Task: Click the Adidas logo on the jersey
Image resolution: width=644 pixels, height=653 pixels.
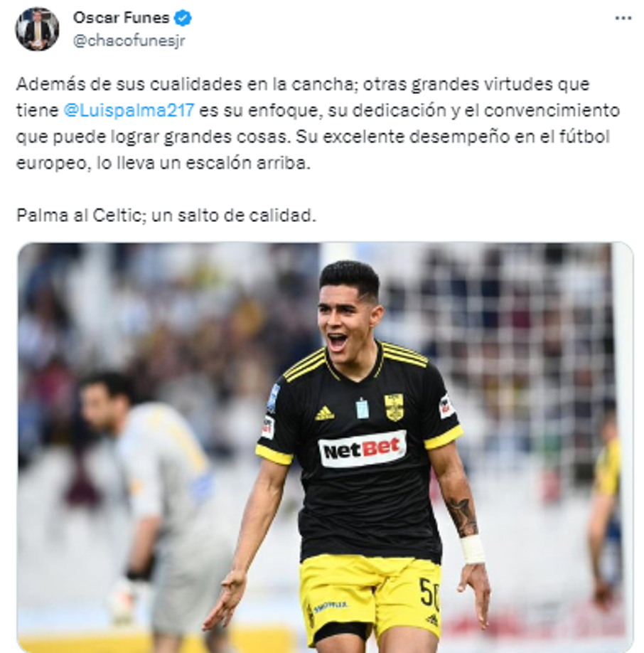Action: (325, 413)
